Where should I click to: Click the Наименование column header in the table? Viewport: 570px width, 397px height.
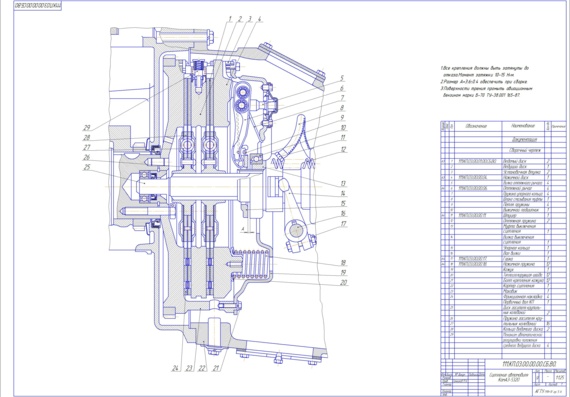point(523,126)
